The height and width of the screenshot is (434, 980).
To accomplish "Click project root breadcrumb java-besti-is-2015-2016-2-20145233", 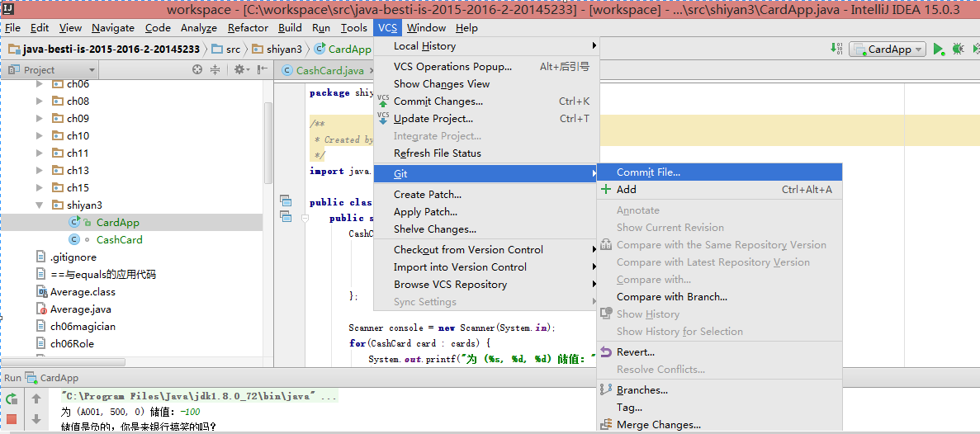I will [105, 49].
